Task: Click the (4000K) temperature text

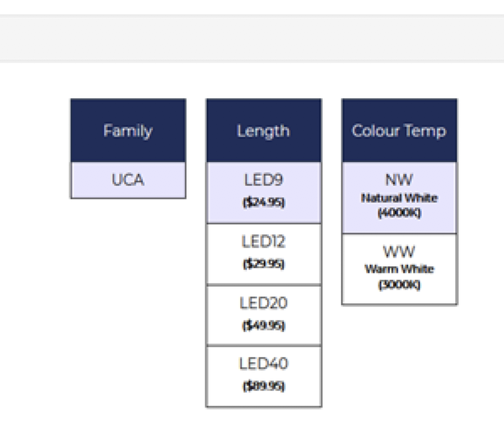Action: tap(399, 213)
